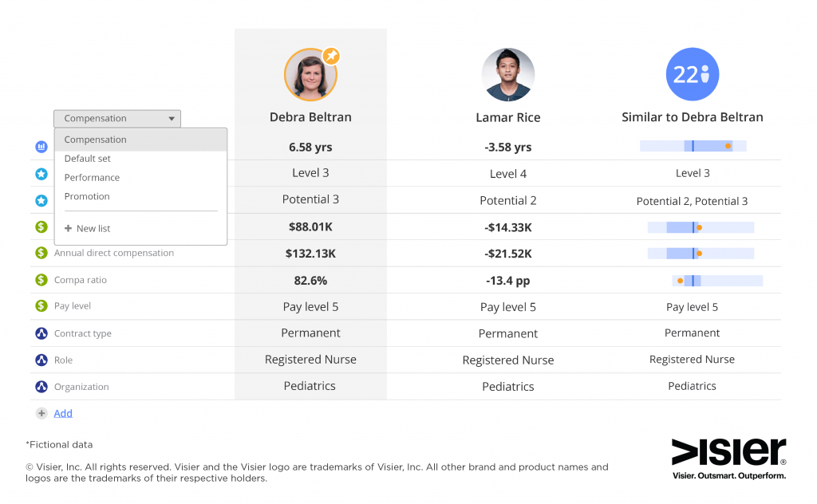This screenshot has width=817, height=504.
Task: Click the green dollar icon beside Compa ratio
Action: (x=41, y=280)
